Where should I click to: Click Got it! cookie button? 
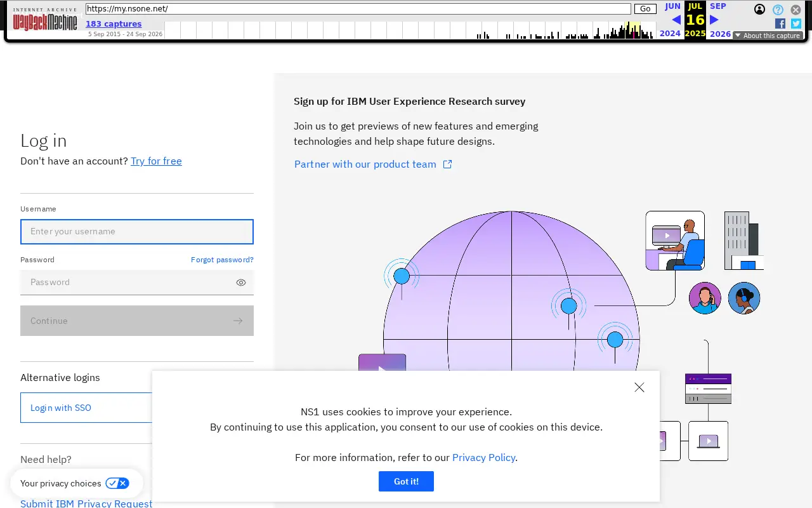(406, 481)
